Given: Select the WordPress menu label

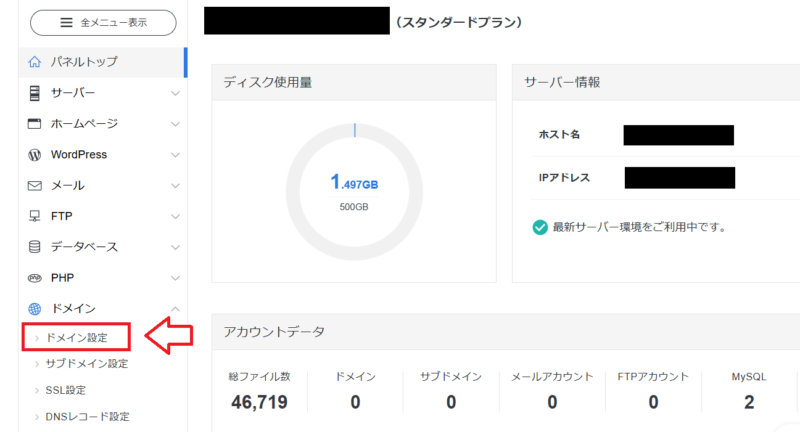Looking at the screenshot, I should click(x=79, y=155).
